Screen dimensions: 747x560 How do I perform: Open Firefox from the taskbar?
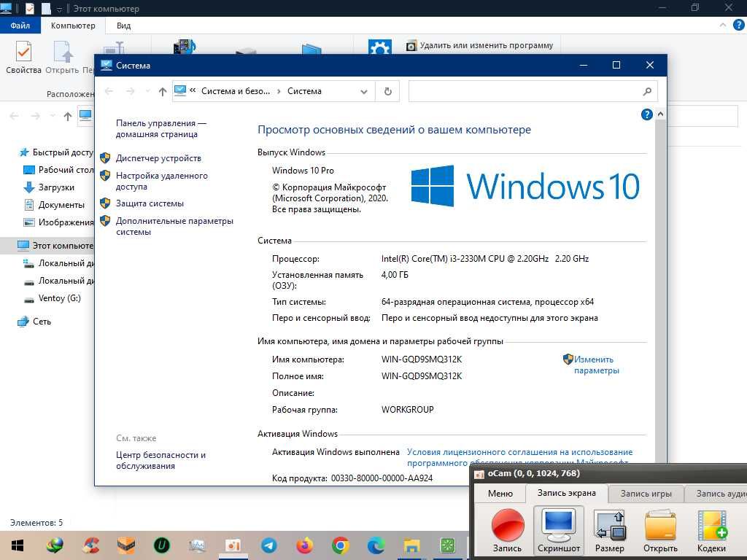pos(304,545)
